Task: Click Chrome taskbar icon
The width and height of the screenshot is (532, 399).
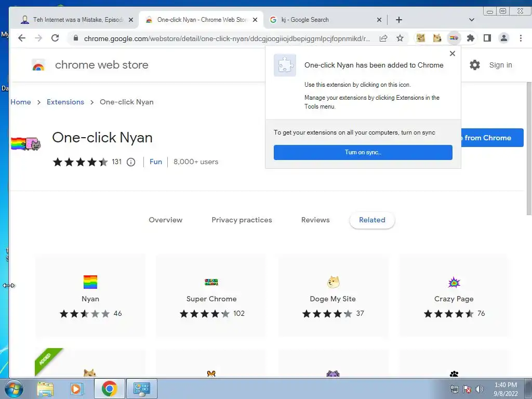Action: pos(109,389)
